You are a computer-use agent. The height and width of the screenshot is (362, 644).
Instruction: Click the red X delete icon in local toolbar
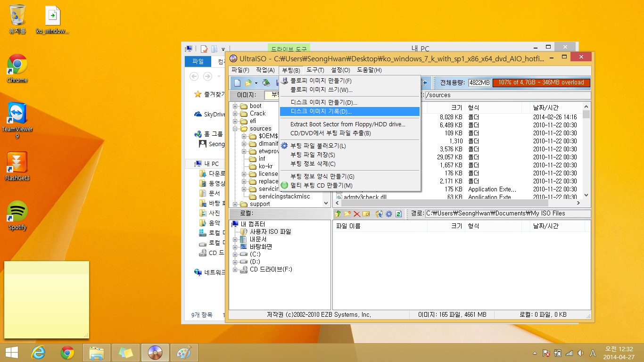click(357, 214)
